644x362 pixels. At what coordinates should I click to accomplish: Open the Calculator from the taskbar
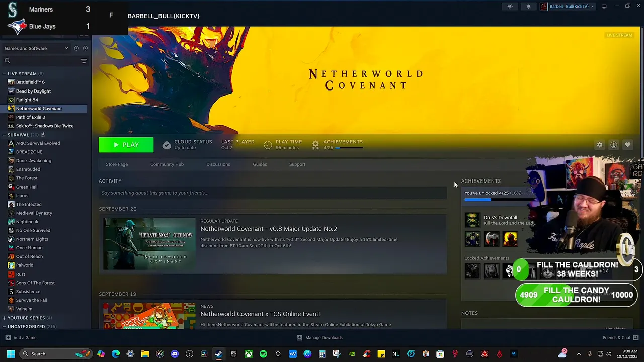click(x=322, y=354)
